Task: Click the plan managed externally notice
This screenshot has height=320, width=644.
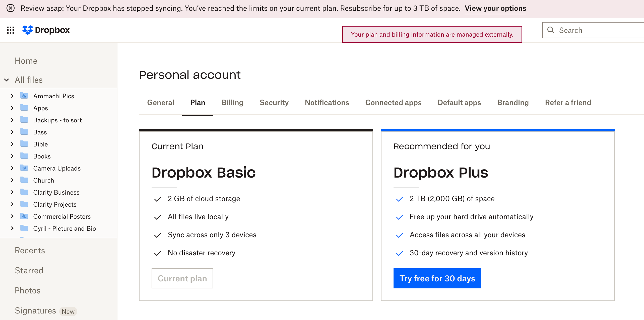Action: point(432,34)
